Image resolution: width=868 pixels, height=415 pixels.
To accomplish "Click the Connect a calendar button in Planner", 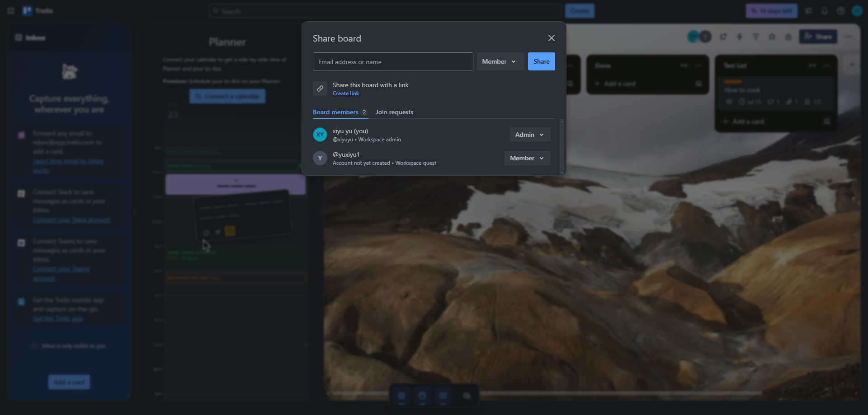I will click(227, 96).
